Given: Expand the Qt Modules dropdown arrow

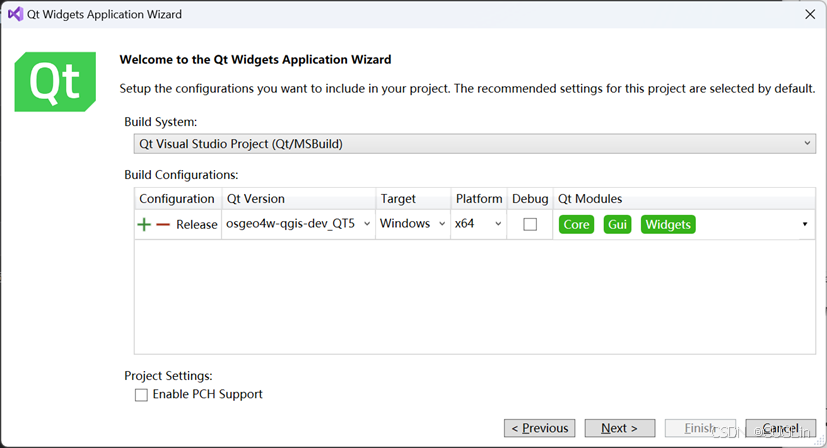Looking at the screenshot, I should coord(805,224).
